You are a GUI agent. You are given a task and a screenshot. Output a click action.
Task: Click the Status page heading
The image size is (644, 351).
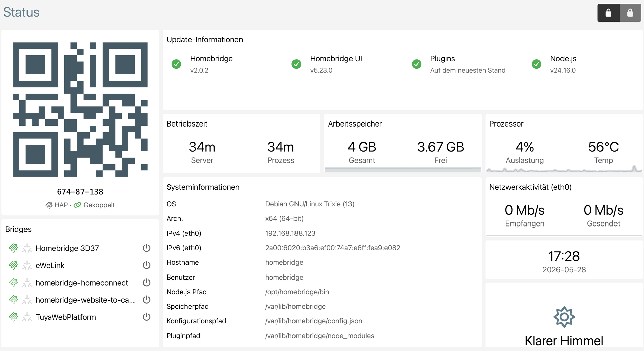tap(21, 12)
